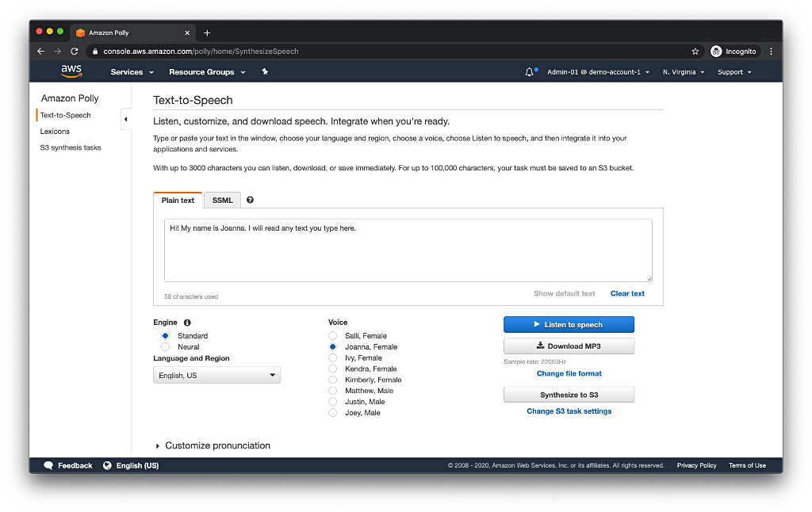Click the site lock icon in address bar
The height and width of the screenshot is (512, 812).
[95, 52]
